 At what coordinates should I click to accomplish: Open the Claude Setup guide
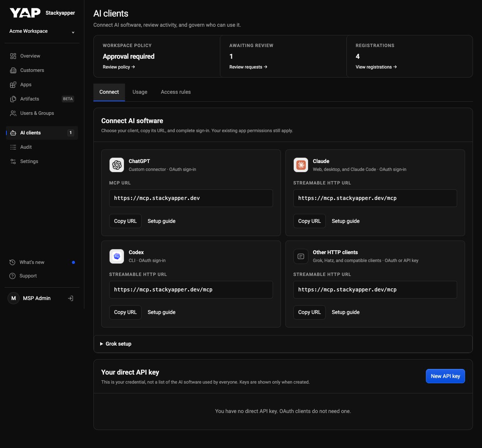coord(346,221)
